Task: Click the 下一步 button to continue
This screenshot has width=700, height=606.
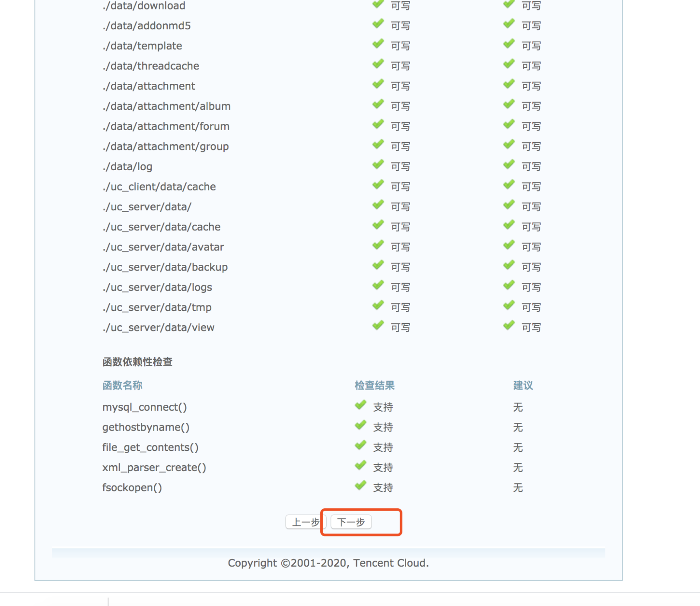Action: 351,522
